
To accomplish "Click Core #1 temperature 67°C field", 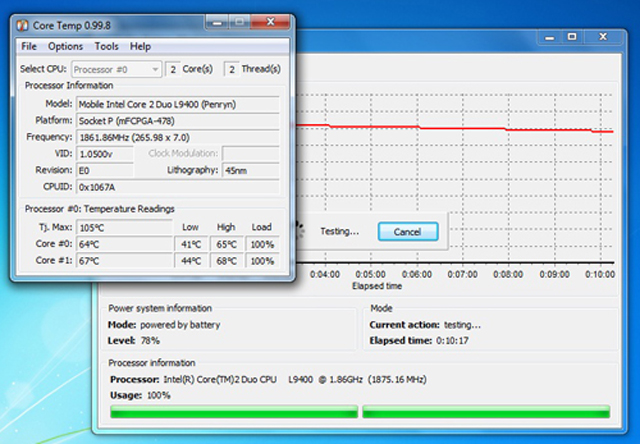I will (124, 261).
